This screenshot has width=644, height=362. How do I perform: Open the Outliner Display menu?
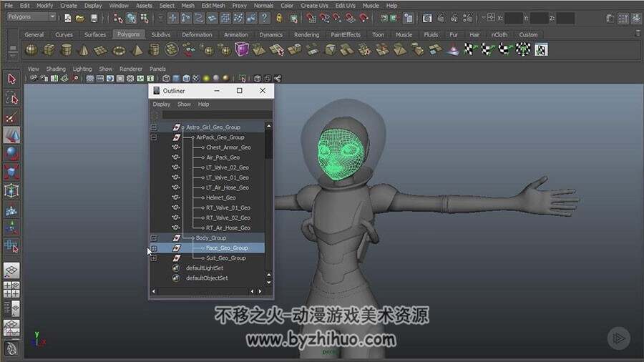(162, 104)
